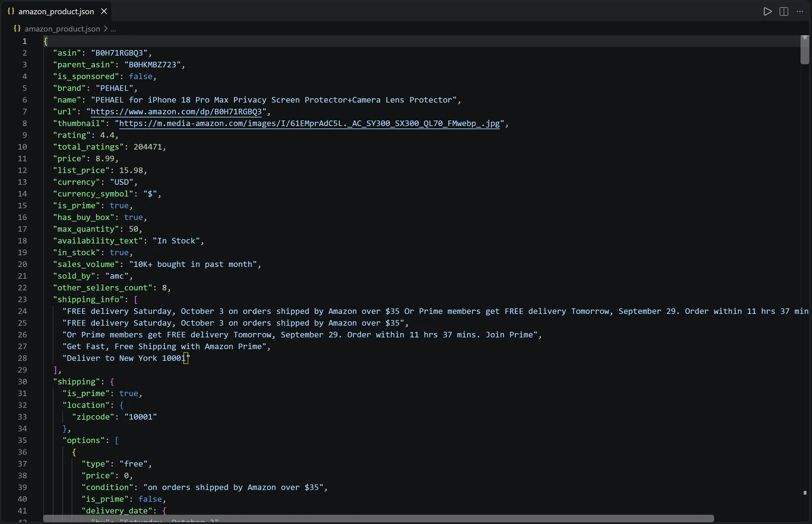Click the "parent_asin" value B0HKMBZ723
The width and height of the screenshot is (812, 524).
click(152, 64)
